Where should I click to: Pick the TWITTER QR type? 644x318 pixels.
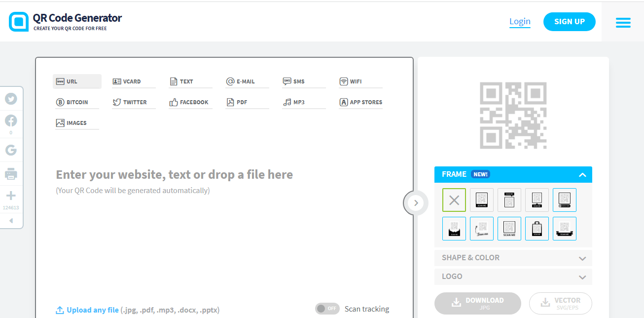pos(134,102)
